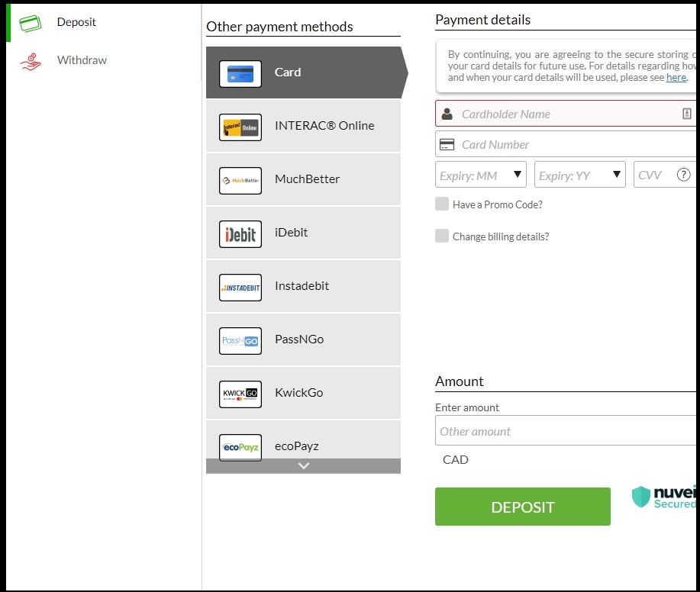Open the here link for card details
This screenshot has height=592, width=700.
point(676,77)
